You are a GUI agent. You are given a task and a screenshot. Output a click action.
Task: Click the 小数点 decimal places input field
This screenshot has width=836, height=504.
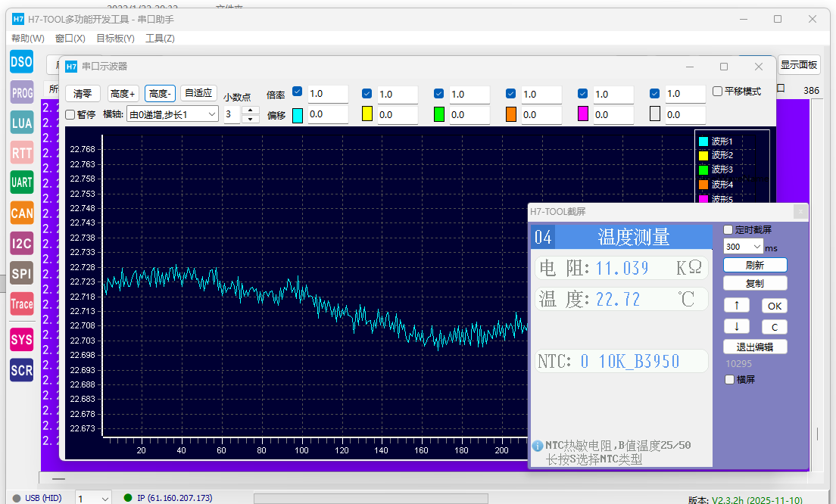click(x=232, y=114)
